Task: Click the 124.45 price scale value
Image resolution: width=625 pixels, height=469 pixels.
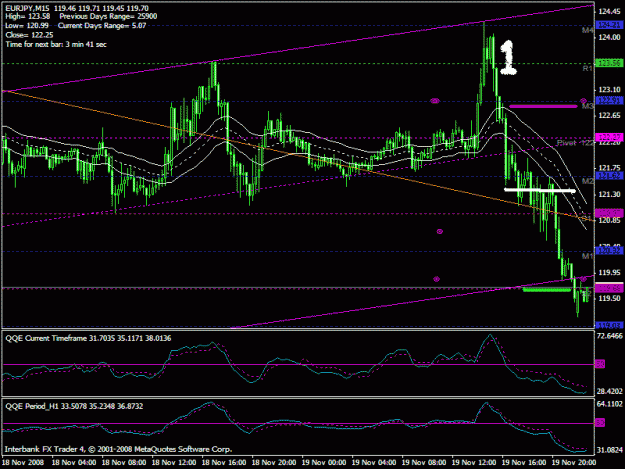Action: click(609, 12)
